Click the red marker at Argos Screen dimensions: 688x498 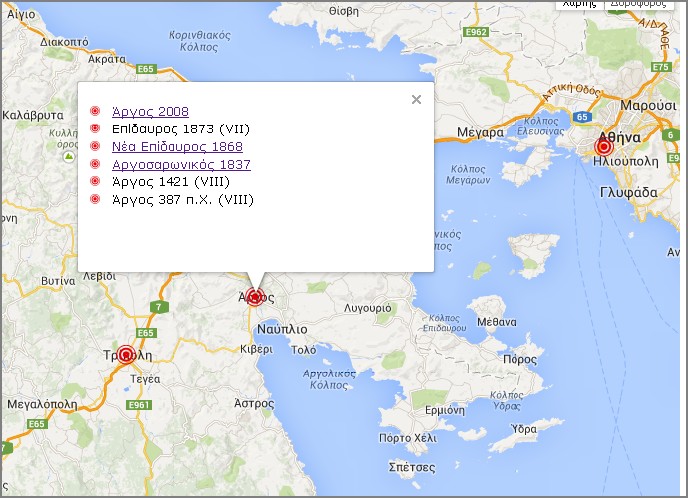tap(255, 296)
